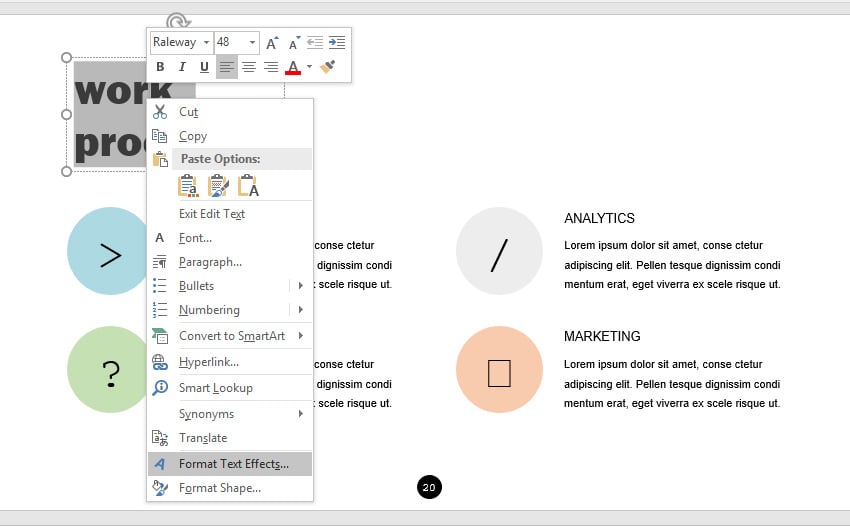Screen dimensions: 850x526
Task: Select the Format Painter brush icon
Action: (x=327, y=67)
